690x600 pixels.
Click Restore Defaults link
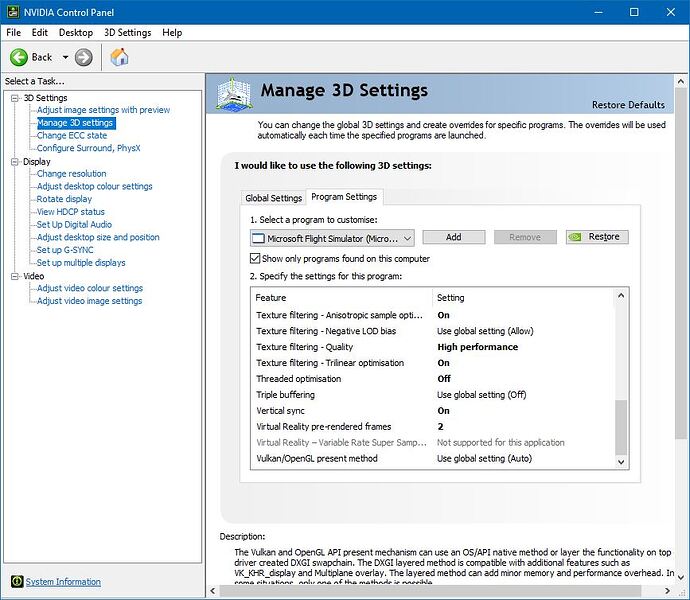628,105
